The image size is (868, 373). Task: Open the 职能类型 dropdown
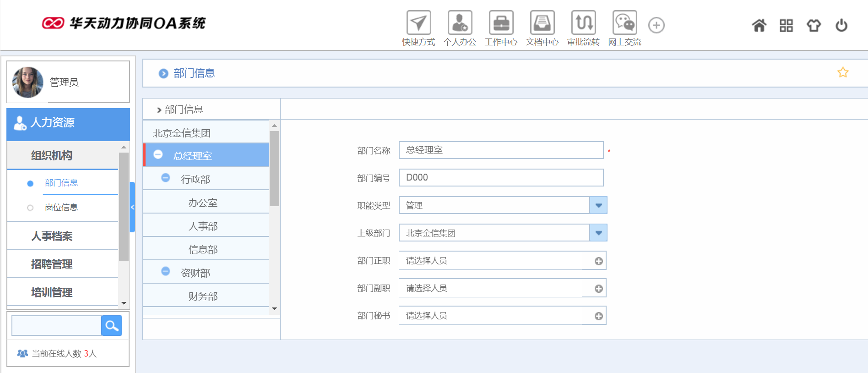tap(598, 205)
